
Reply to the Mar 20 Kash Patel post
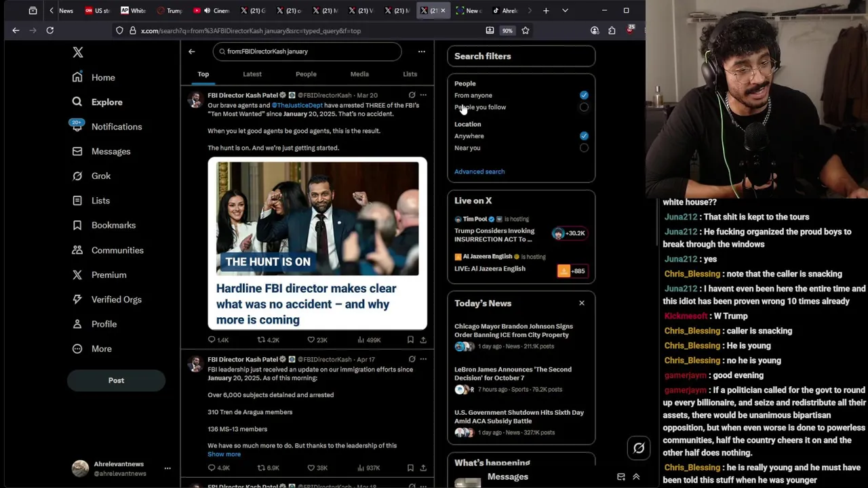point(218,340)
